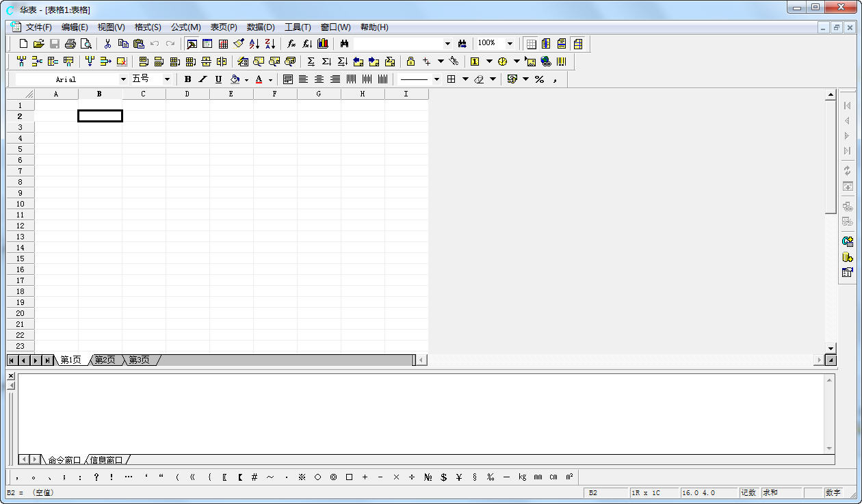Open the font color A arrow
This screenshot has height=504, width=862.
click(x=270, y=80)
